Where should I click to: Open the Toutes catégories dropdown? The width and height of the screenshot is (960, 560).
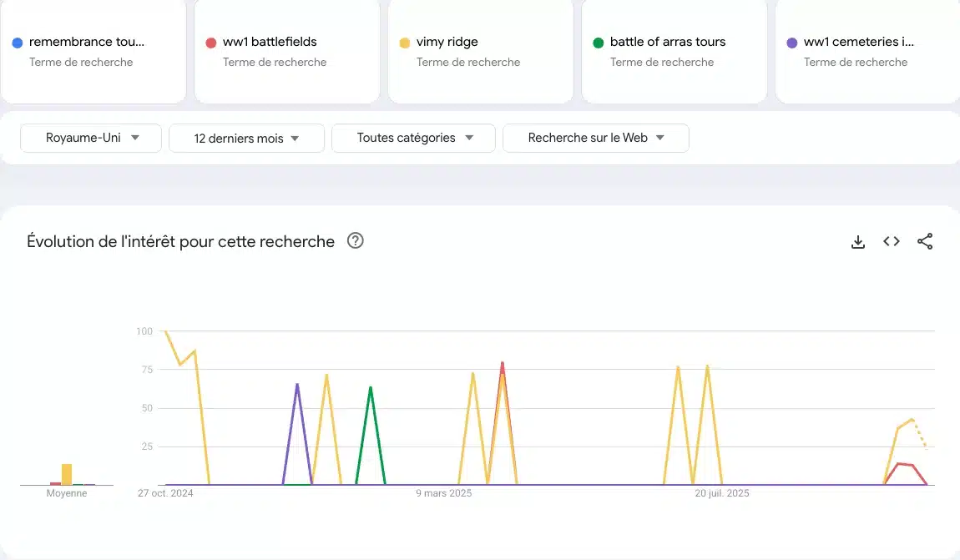tap(412, 138)
